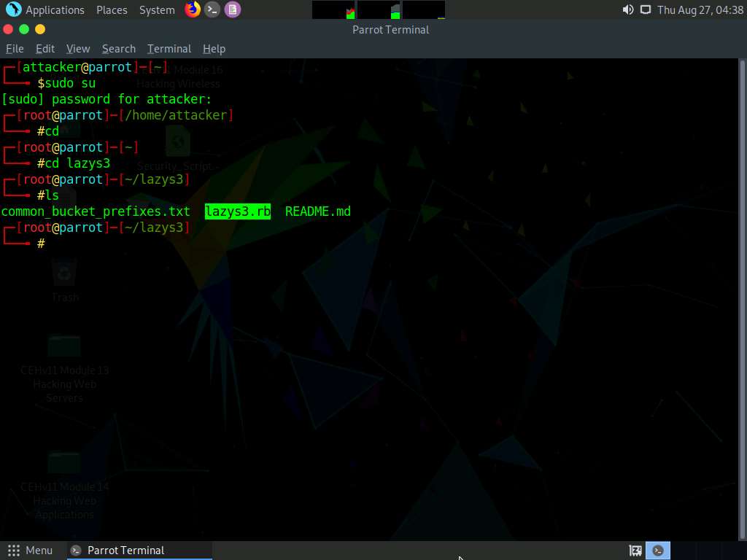
Task: Click the display icon near the clock
Action: [646, 9]
